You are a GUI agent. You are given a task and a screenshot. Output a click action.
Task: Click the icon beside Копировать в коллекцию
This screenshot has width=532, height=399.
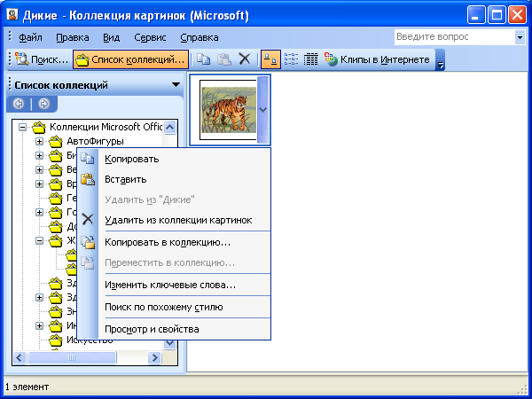(88, 242)
